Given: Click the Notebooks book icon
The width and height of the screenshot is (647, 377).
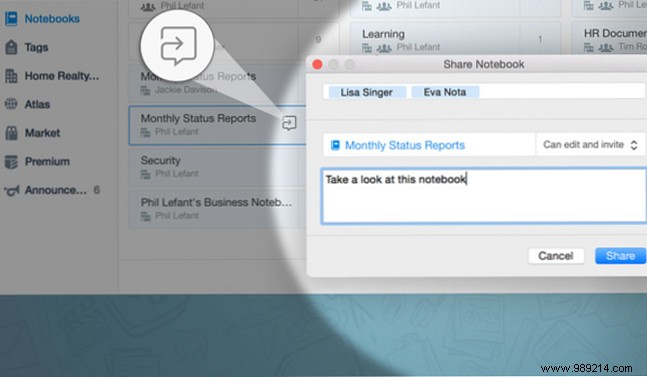Looking at the screenshot, I should click(11, 19).
